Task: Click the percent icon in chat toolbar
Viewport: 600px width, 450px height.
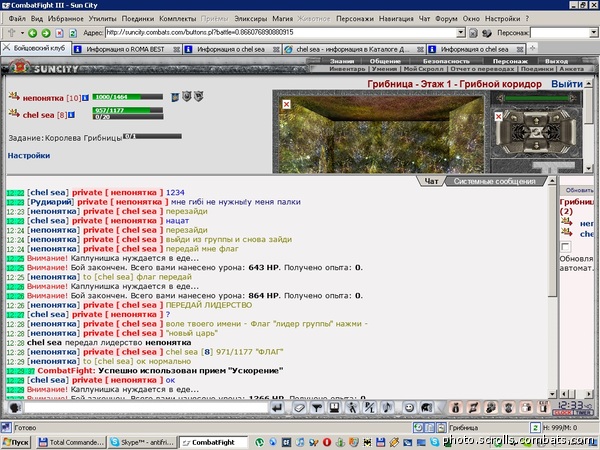Action: pos(370,408)
